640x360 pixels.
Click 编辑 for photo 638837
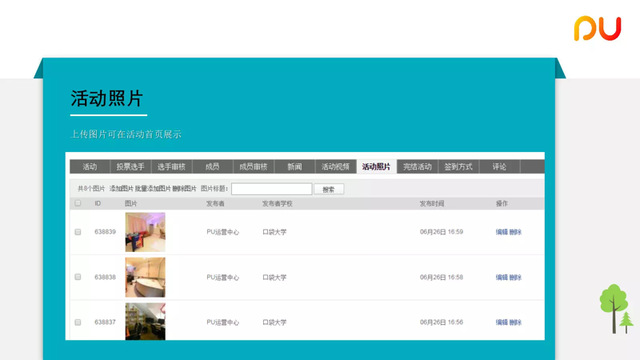click(x=502, y=322)
